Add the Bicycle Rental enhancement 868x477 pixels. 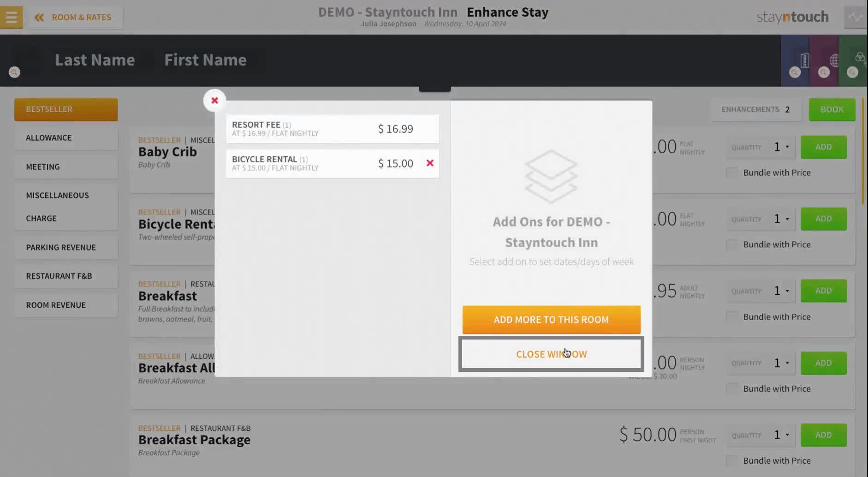click(823, 219)
